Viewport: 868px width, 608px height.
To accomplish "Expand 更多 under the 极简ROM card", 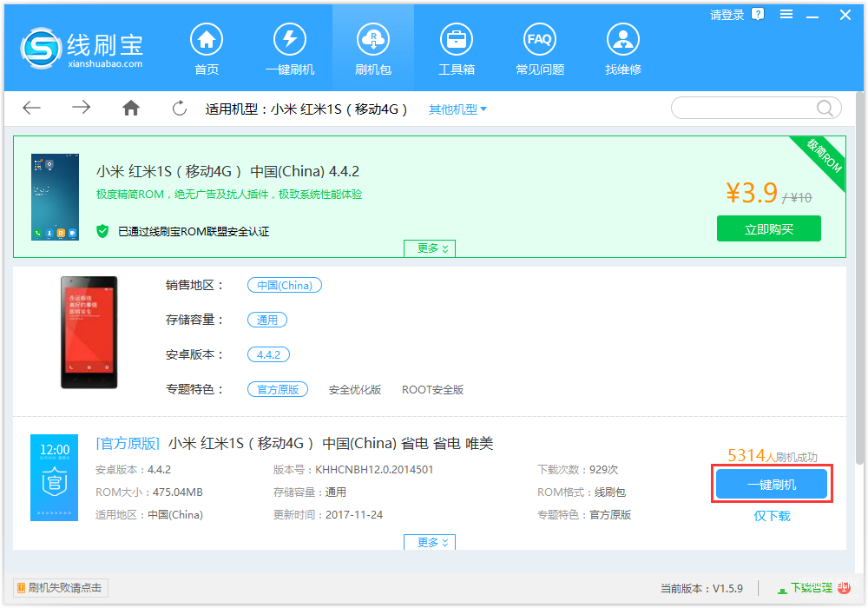I will tap(430, 248).
